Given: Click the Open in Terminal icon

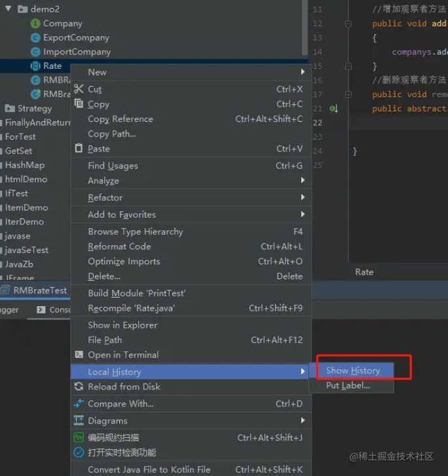Looking at the screenshot, I should 79,354.
